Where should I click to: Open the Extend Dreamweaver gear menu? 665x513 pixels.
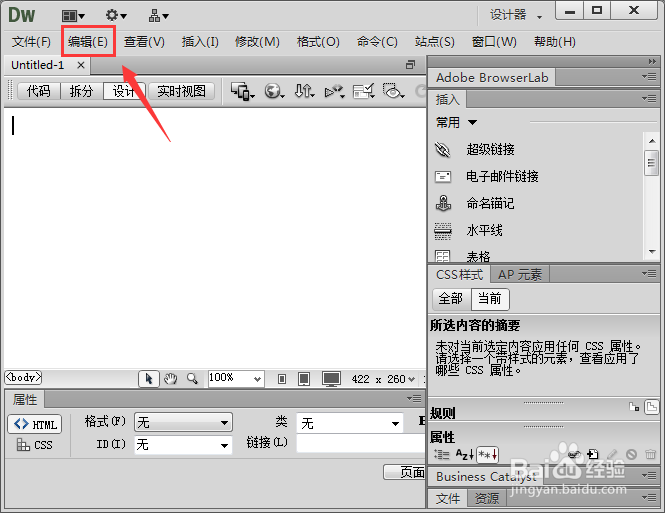(x=116, y=16)
